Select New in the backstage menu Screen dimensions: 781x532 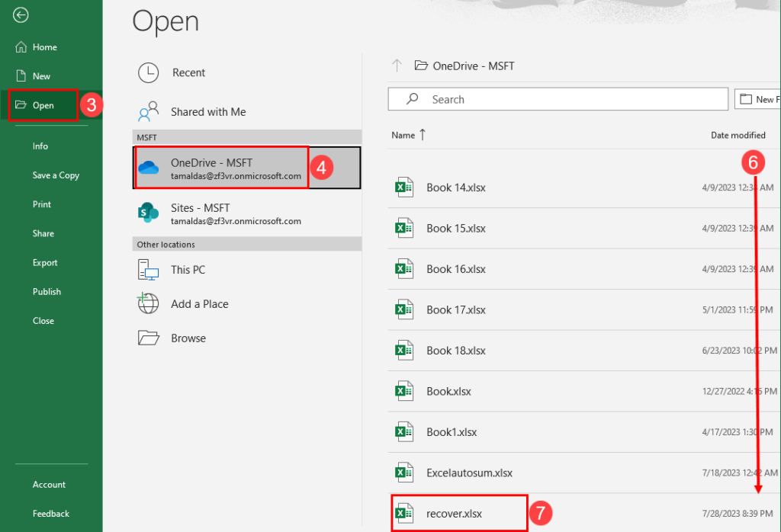(x=51, y=76)
